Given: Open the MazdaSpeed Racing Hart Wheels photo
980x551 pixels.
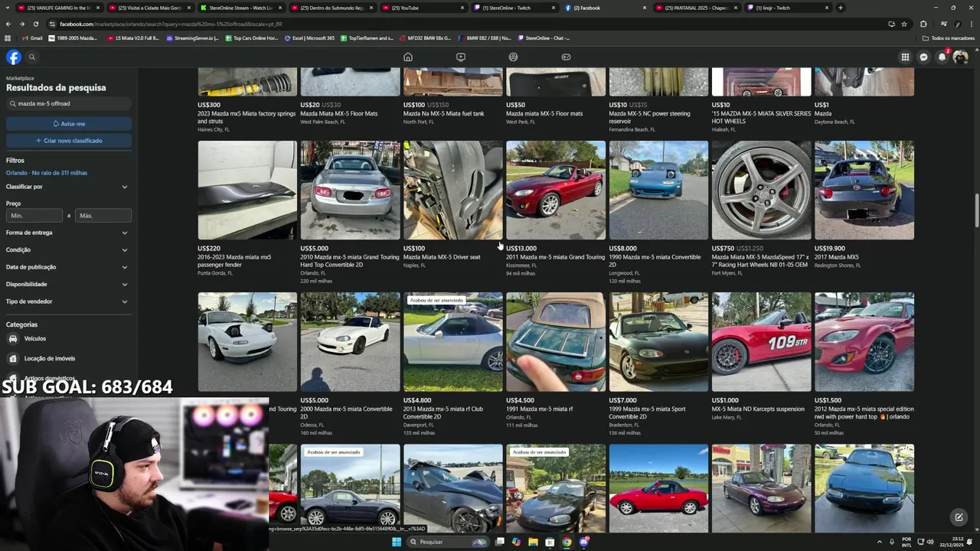Looking at the screenshot, I should (761, 190).
